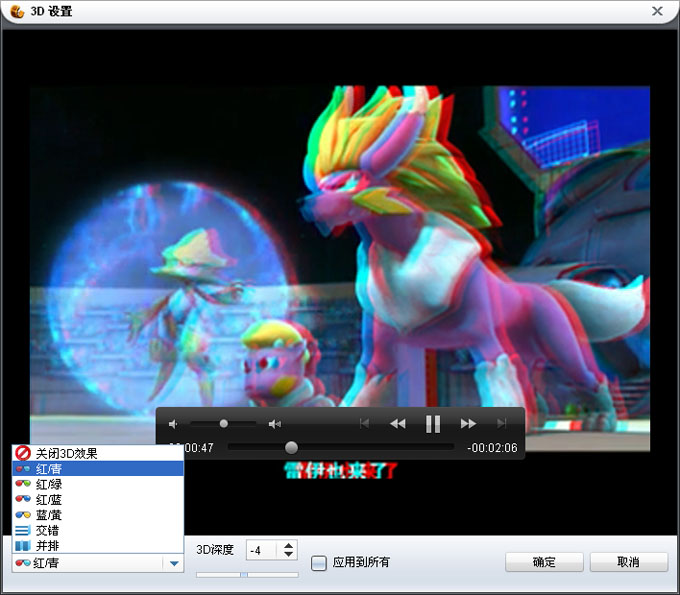The image size is (680, 595).
Task: Select 关闭3D效果 option in dropdown list
Action: pyautogui.click(x=98, y=453)
